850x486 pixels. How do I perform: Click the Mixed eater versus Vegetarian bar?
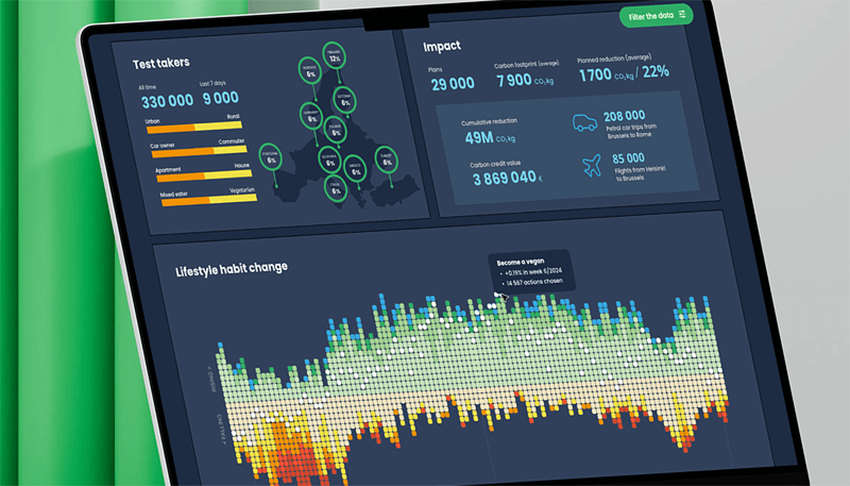[207, 200]
